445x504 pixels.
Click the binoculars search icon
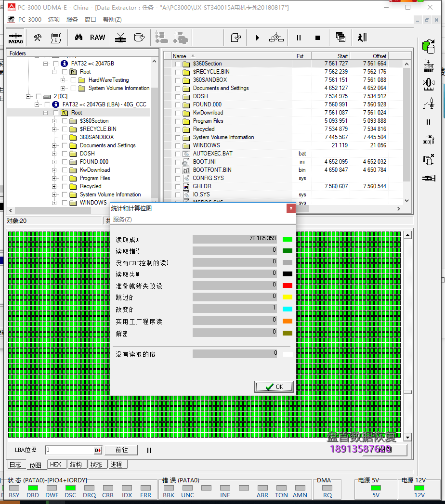pyautogui.click(x=79, y=38)
